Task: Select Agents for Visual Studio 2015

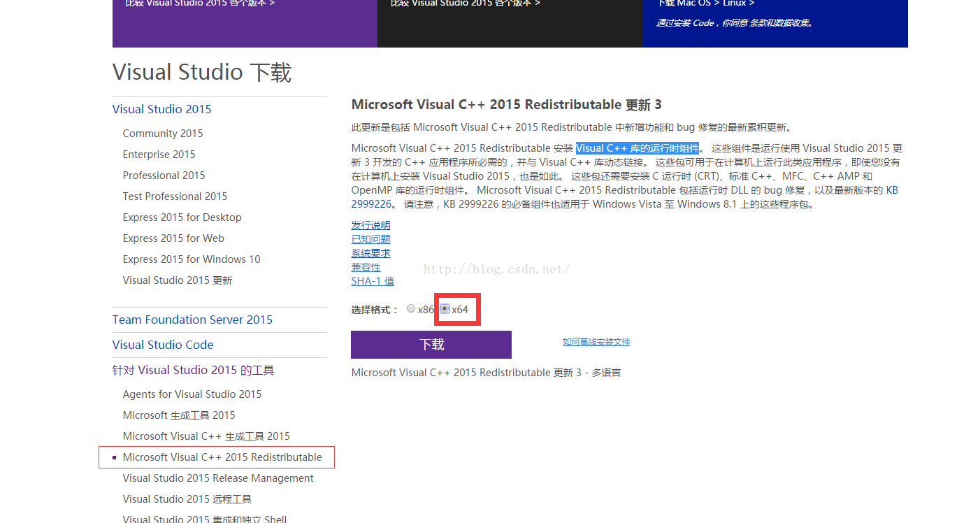Action: pos(192,394)
